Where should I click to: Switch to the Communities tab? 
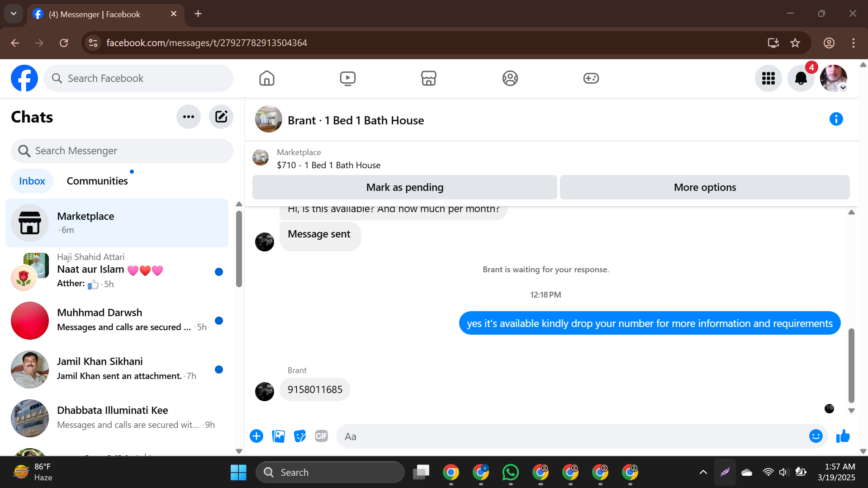tap(97, 181)
